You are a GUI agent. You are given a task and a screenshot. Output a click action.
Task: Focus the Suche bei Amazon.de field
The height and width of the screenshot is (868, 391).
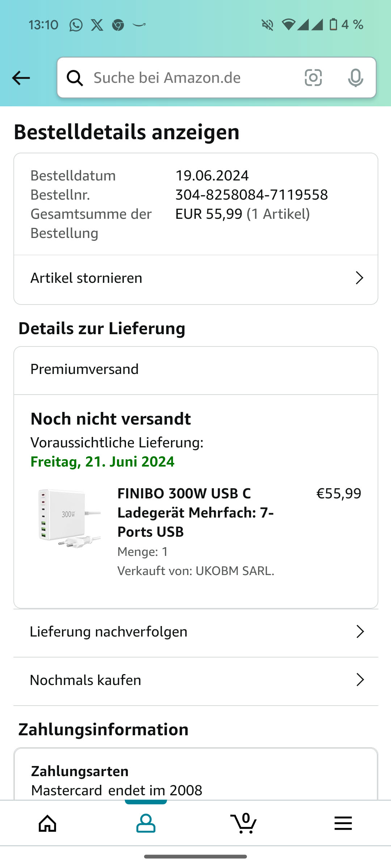[188, 78]
